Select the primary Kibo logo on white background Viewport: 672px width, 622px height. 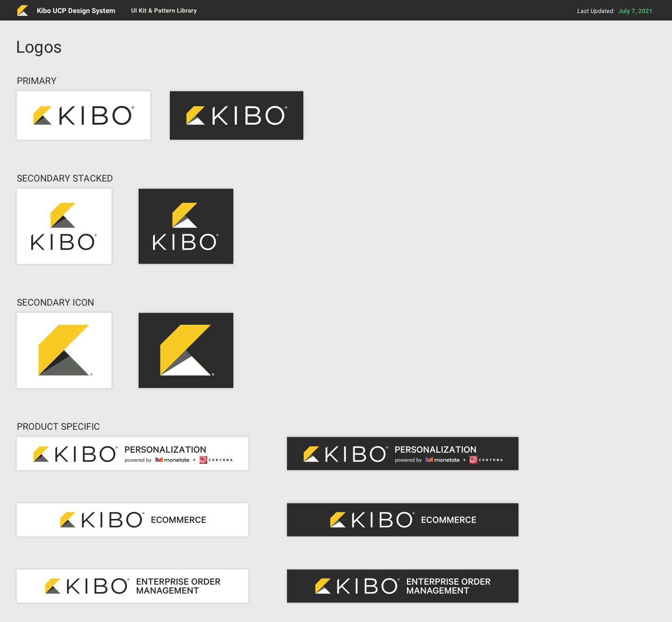[x=84, y=115]
